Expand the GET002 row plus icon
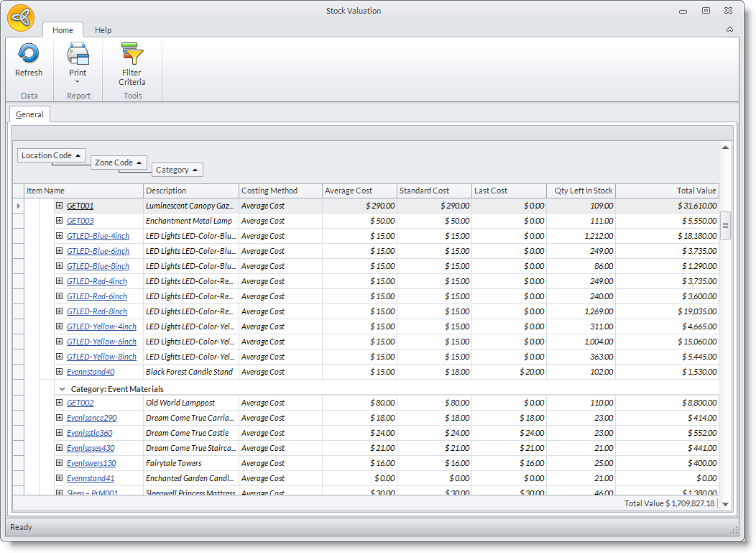 click(60, 403)
